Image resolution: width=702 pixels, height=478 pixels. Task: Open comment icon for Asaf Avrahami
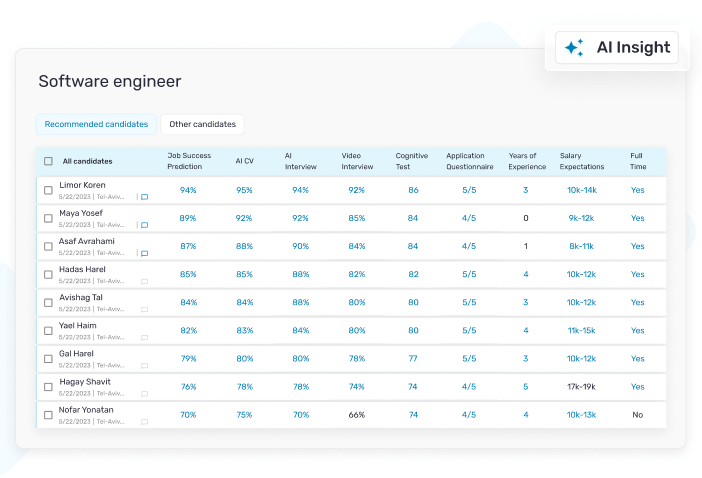[x=145, y=253]
